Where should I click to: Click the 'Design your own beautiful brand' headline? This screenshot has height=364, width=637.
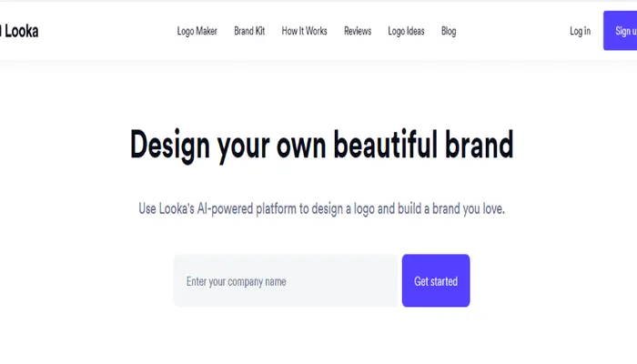(x=321, y=145)
